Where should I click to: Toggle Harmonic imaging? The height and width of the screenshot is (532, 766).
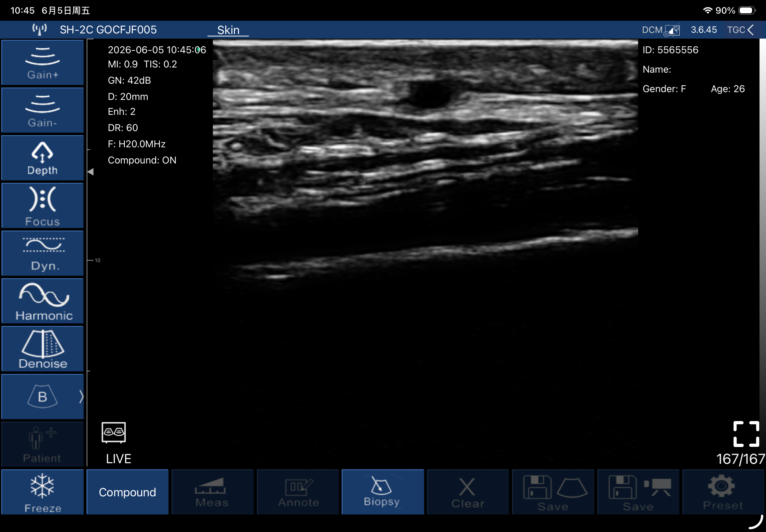(42, 301)
